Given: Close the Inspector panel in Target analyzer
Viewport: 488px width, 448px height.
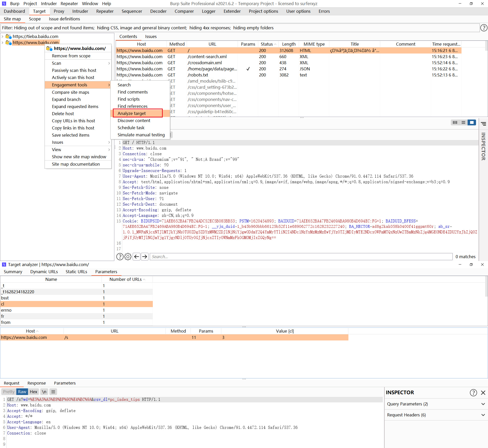Looking at the screenshot, I should 483,393.
